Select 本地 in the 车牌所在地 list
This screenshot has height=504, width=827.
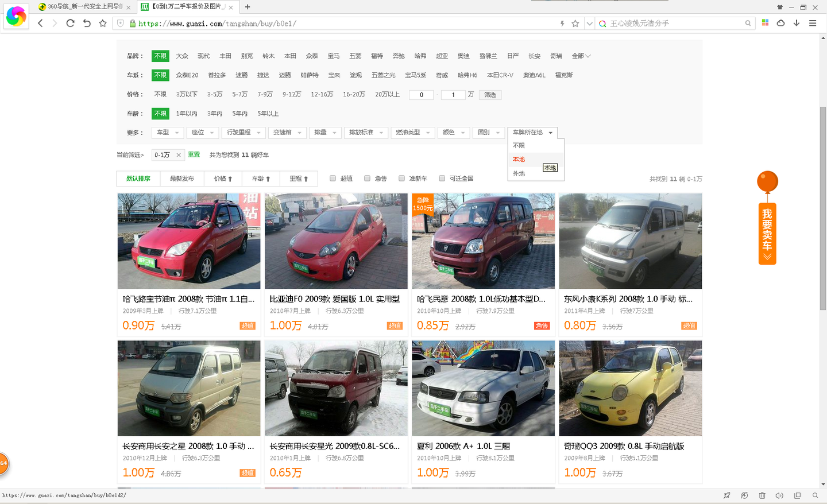pos(536,160)
